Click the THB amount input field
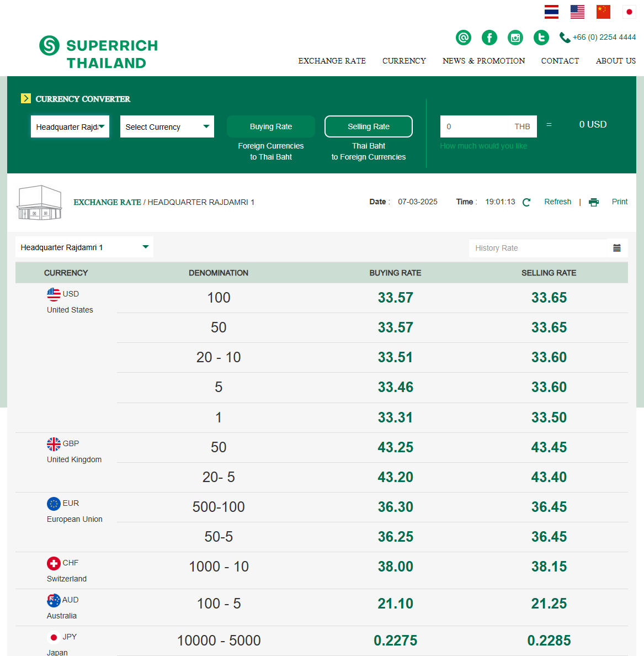Viewport: 644px width, 656px height. click(x=488, y=126)
